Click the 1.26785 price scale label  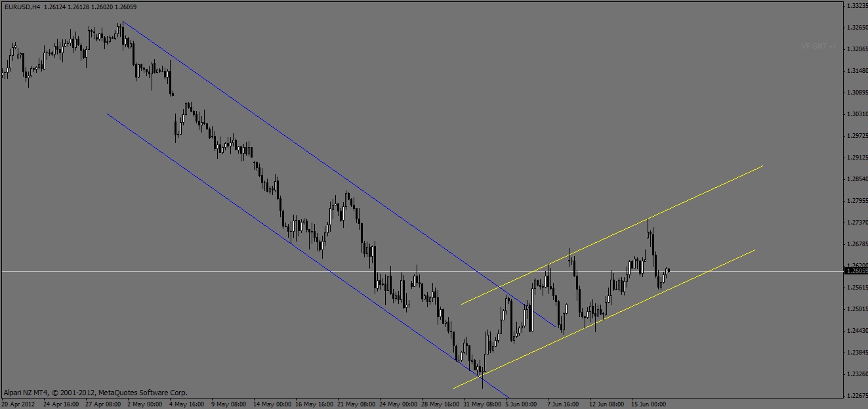point(855,244)
